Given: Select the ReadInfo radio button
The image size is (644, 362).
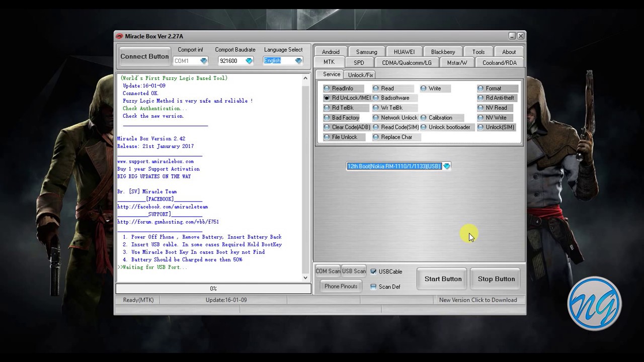Looking at the screenshot, I should [327, 88].
